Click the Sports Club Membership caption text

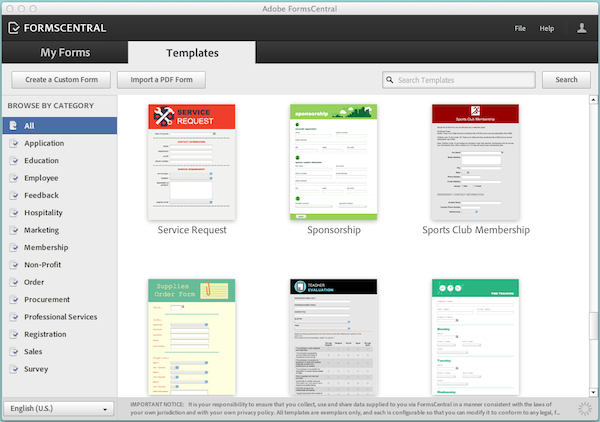476,230
